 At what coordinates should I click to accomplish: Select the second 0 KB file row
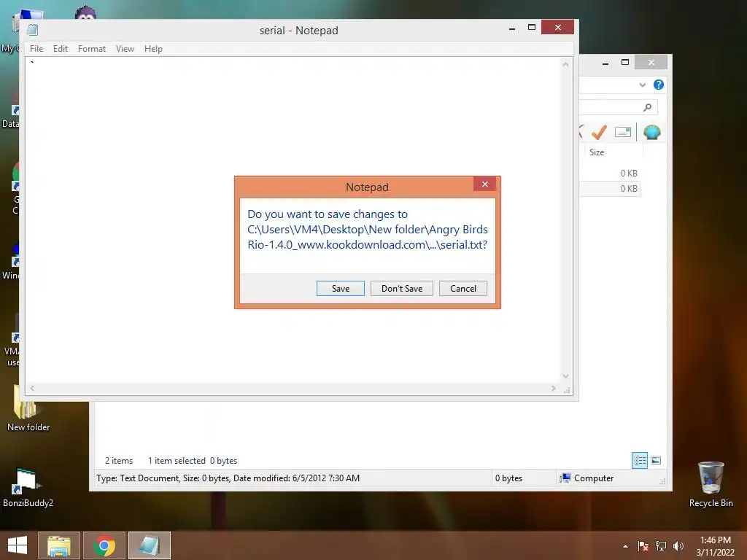tap(610, 189)
